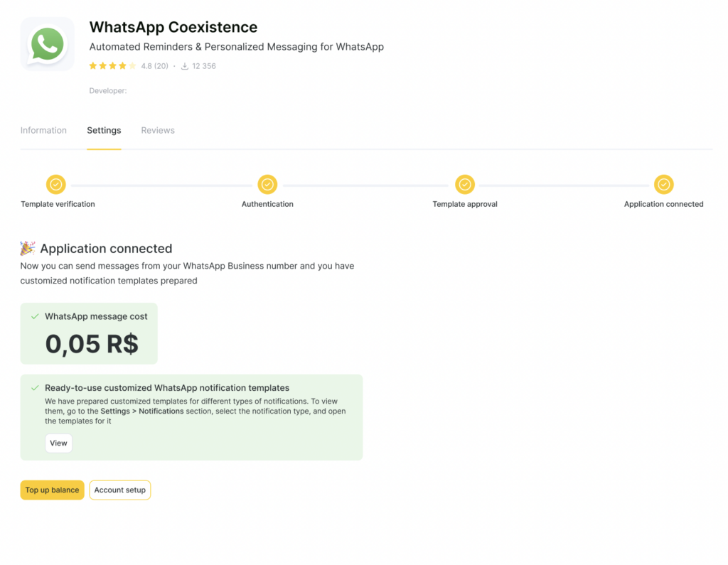Click the party popper emoji icon
Viewport: 728px width, 565px height.
[x=28, y=248]
